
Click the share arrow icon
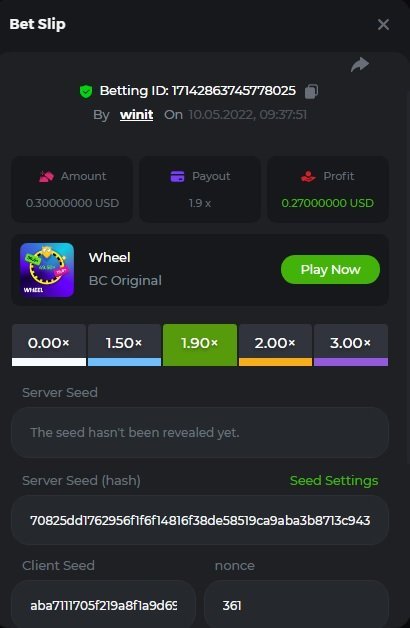(360, 64)
